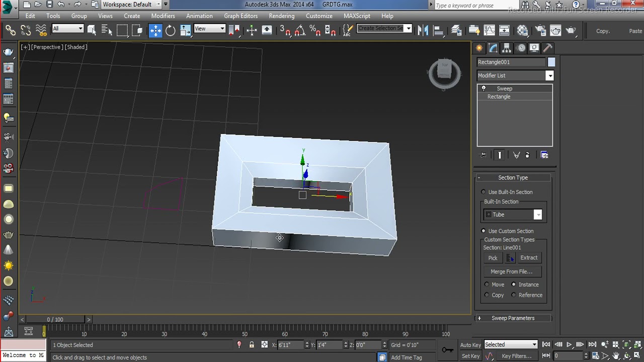Image resolution: width=644 pixels, height=362 pixels.
Task: Activate the Select Object tool
Action: click(92, 30)
